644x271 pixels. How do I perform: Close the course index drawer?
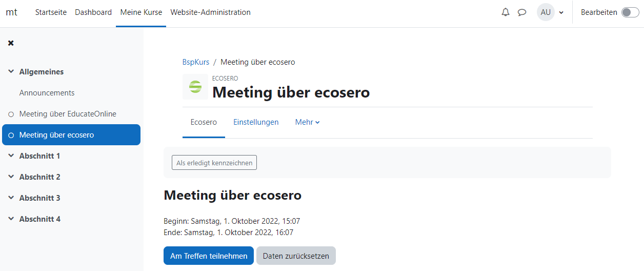pyautogui.click(x=11, y=43)
